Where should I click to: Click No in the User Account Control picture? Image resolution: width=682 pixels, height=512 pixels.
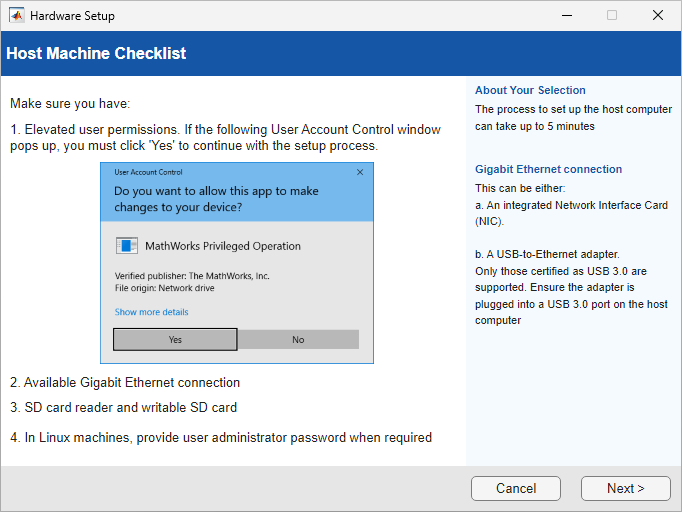click(298, 339)
